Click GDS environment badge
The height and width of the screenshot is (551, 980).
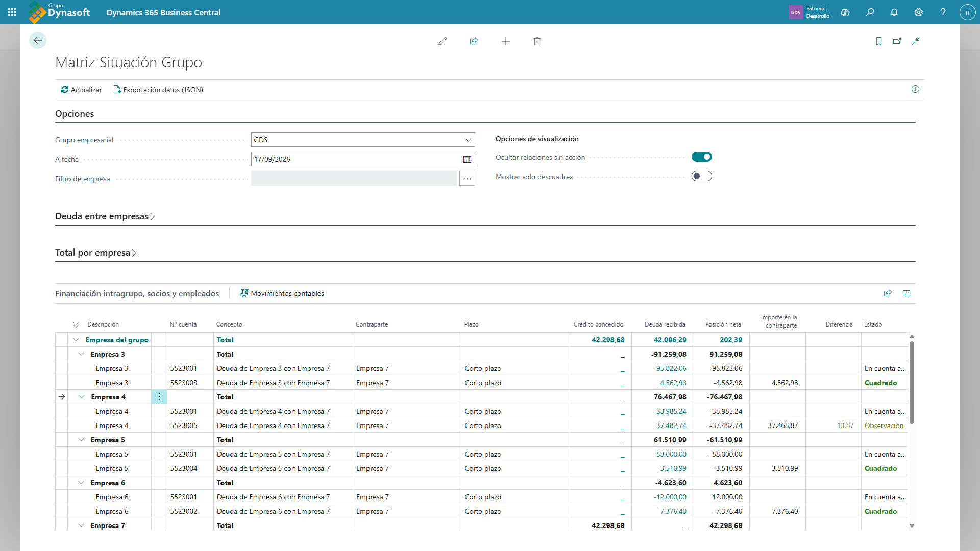(x=796, y=12)
